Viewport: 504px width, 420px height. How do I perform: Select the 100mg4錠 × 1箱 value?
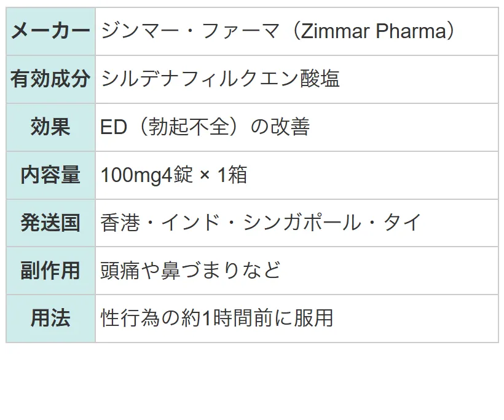[174, 175]
